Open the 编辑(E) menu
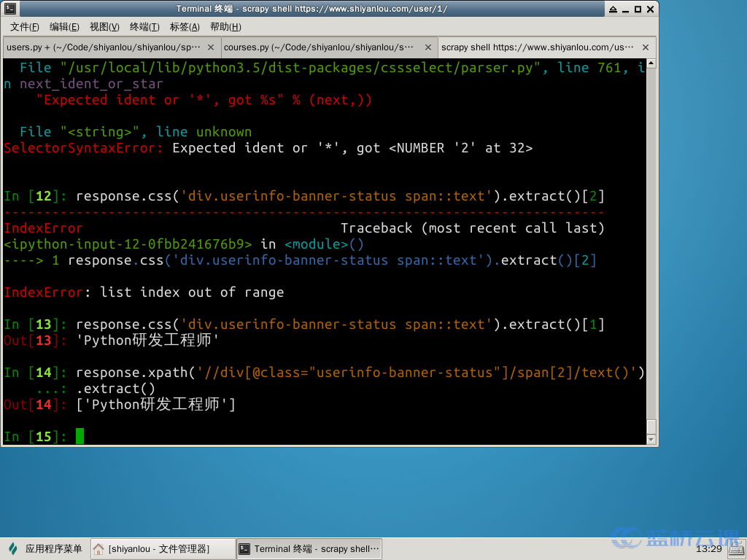747x560 pixels. click(x=64, y=27)
